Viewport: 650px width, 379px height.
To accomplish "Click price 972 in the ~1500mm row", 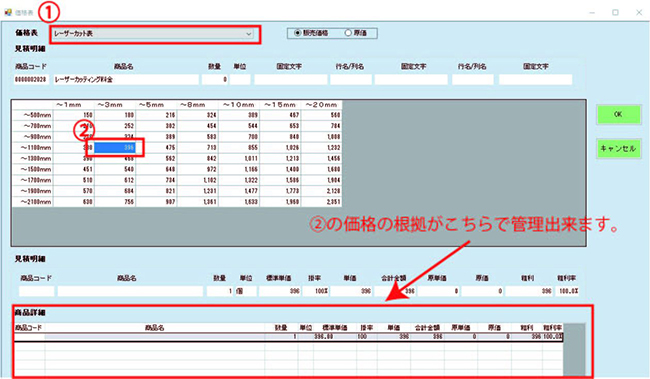I will tap(198, 169).
